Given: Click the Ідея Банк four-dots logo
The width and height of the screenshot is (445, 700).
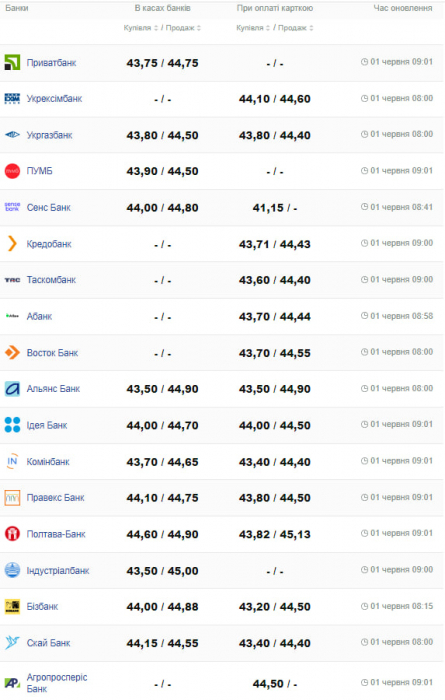Looking at the screenshot, I should point(12,425).
